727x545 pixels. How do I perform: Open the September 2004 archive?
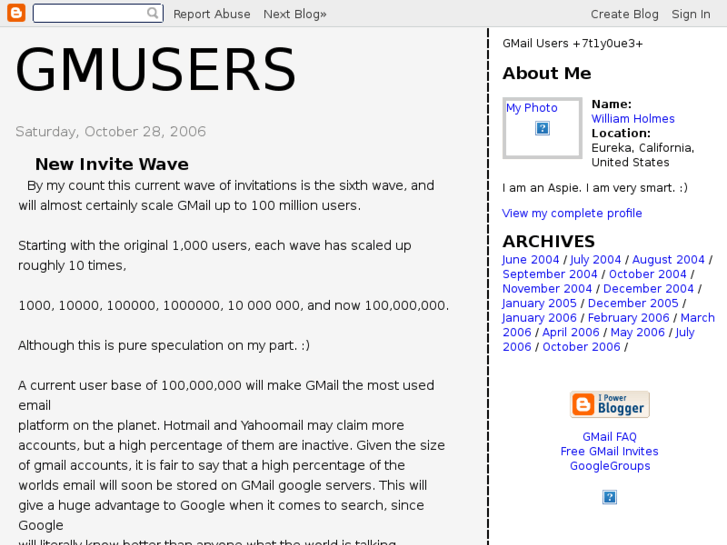point(550,274)
